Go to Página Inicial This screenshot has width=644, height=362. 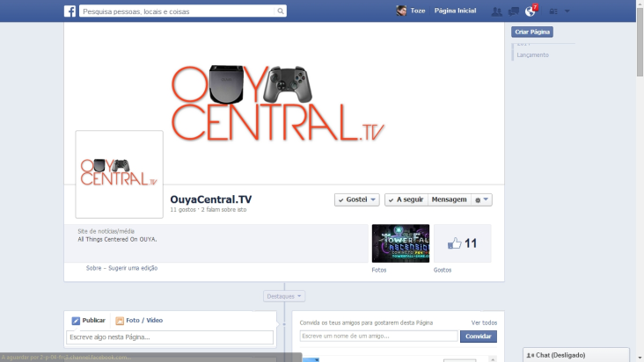[x=455, y=11]
